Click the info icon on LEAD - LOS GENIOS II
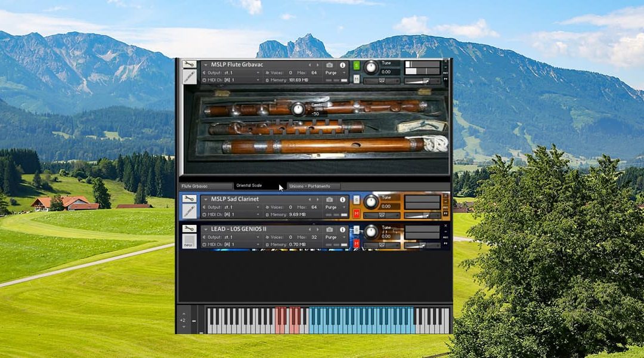This screenshot has height=358, width=644. click(342, 229)
